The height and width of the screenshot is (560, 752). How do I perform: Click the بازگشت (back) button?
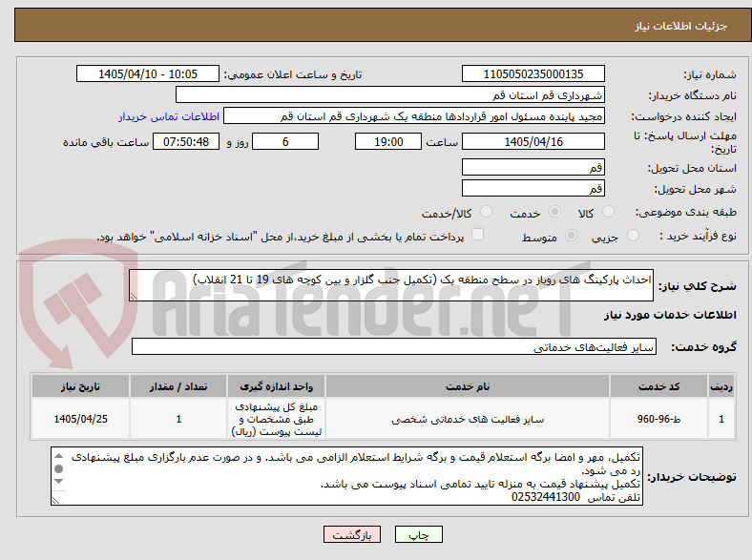(352, 534)
